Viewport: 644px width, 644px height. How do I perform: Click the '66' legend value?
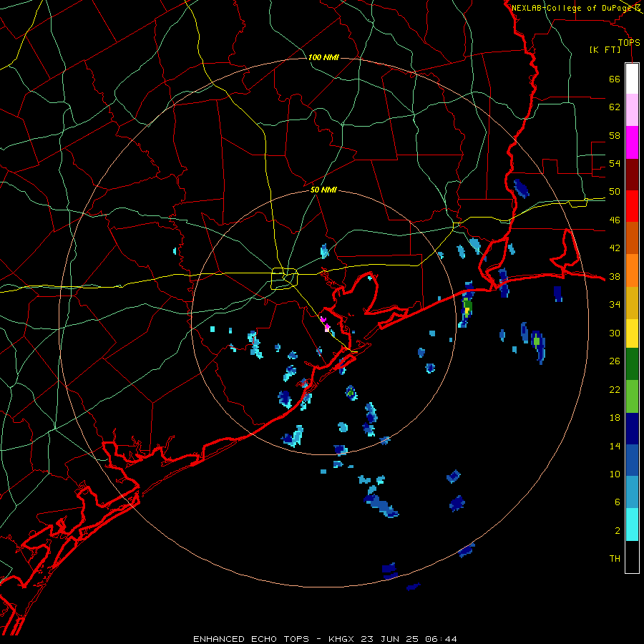tap(615, 79)
